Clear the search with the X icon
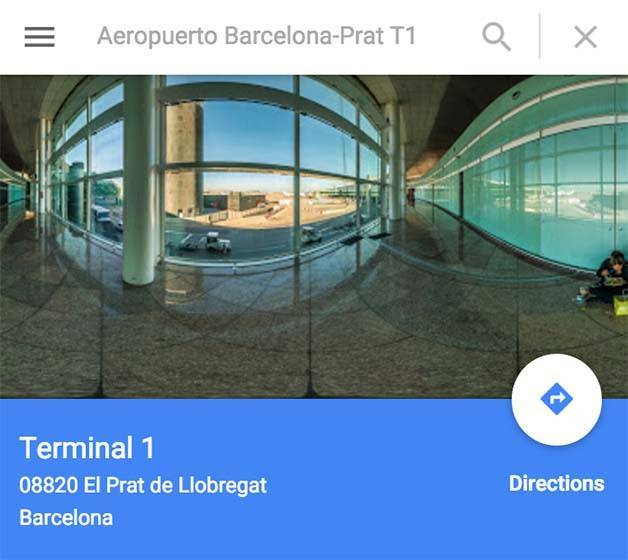Viewport: 628px width, 560px height. point(586,37)
